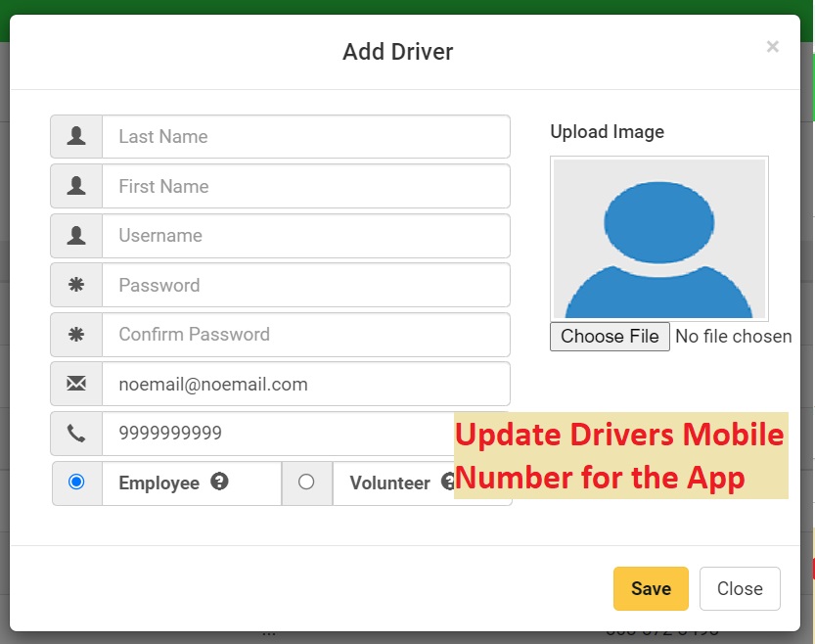Screen dimensions: 815x644
Task: Open the help tooltip icon next to Employee
Action: coord(220,482)
